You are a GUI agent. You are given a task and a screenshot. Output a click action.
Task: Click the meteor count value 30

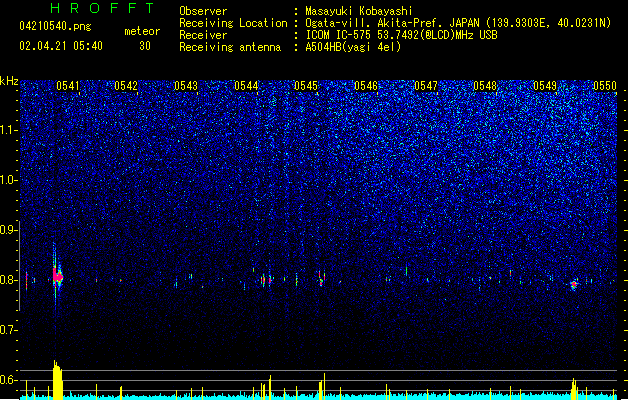[x=145, y=46]
